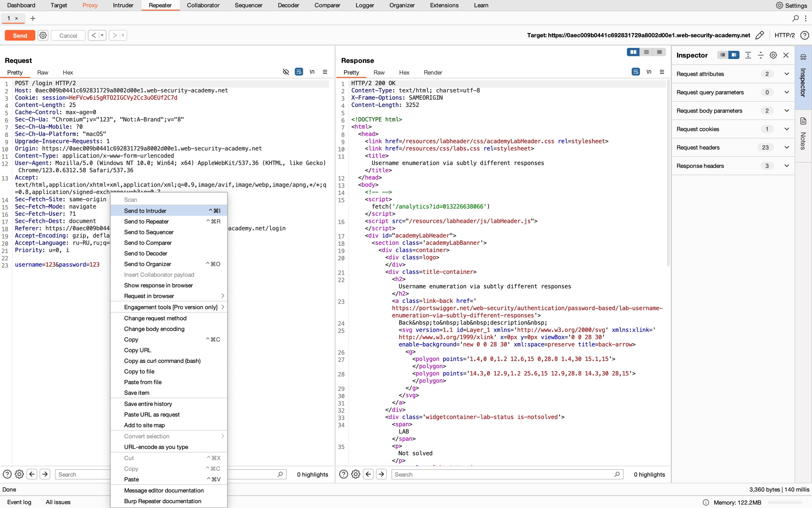Screen dimensions: 812x508
Task: Go to previous response search match
Action: click(x=369, y=474)
